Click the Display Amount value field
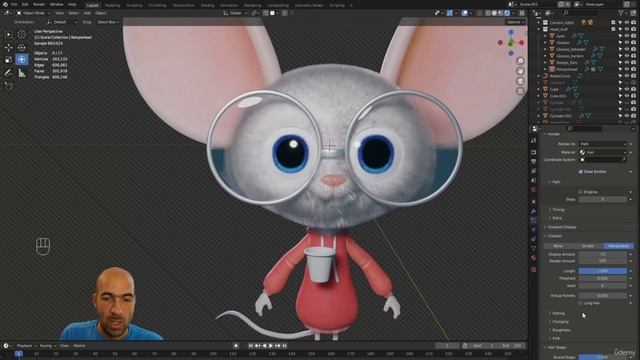The image size is (640, 360). (x=602, y=254)
